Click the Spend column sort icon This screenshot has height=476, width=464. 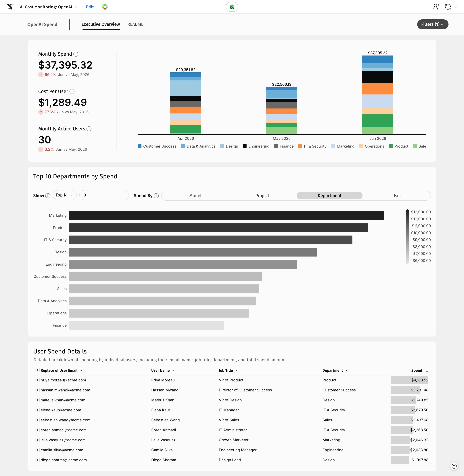(x=426, y=370)
